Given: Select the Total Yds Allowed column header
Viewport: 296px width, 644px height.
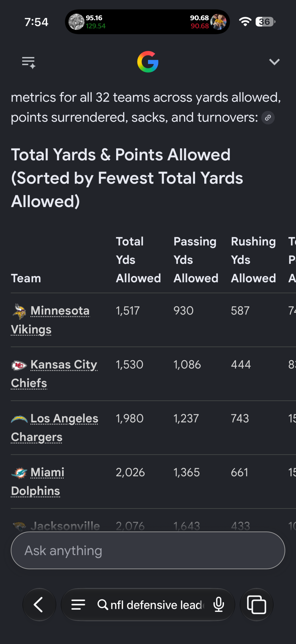Looking at the screenshot, I should click(x=138, y=260).
